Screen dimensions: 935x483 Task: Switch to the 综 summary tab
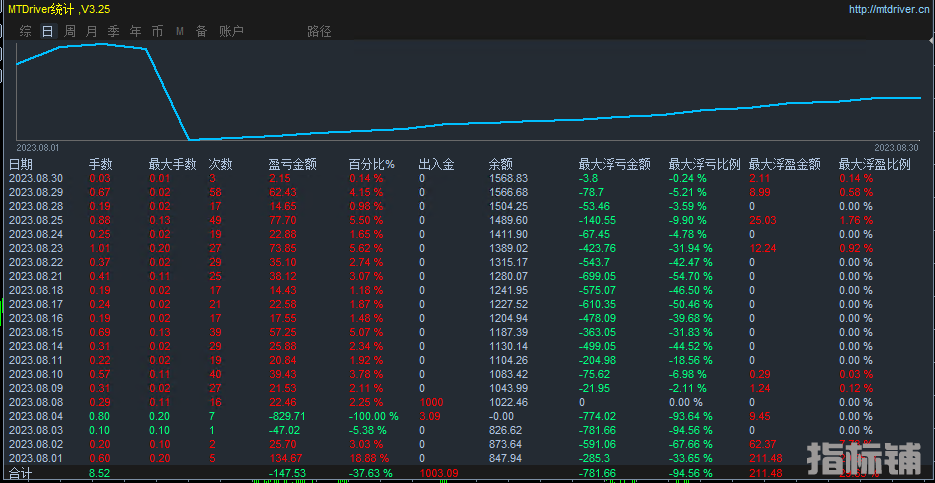click(x=25, y=31)
